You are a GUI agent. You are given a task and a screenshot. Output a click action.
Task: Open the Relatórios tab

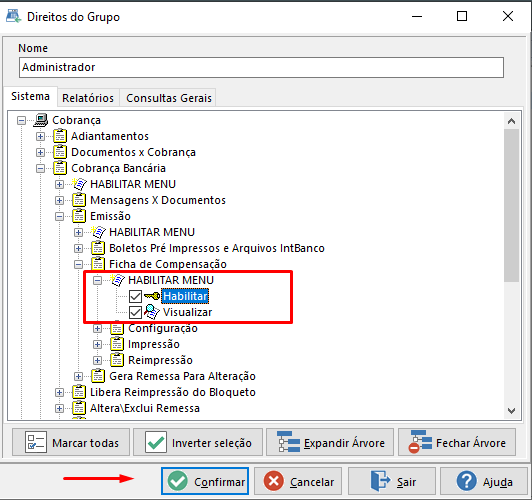pyautogui.click(x=88, y=98)
